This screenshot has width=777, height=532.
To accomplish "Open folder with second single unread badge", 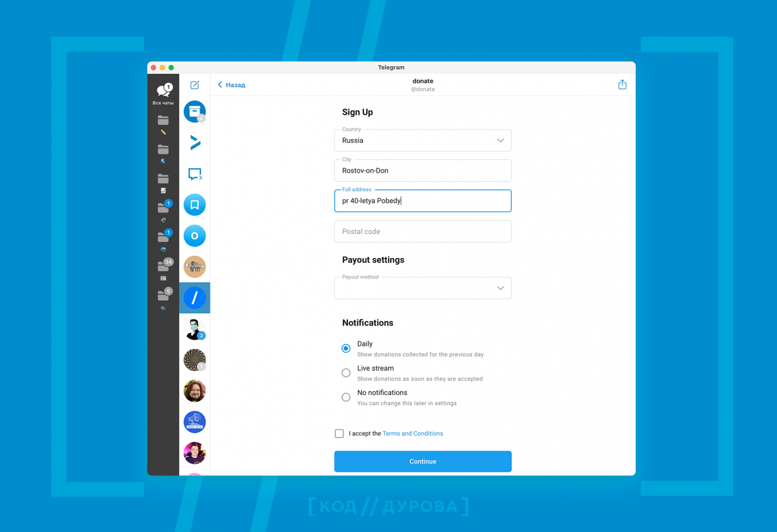I will coord(164,240).
